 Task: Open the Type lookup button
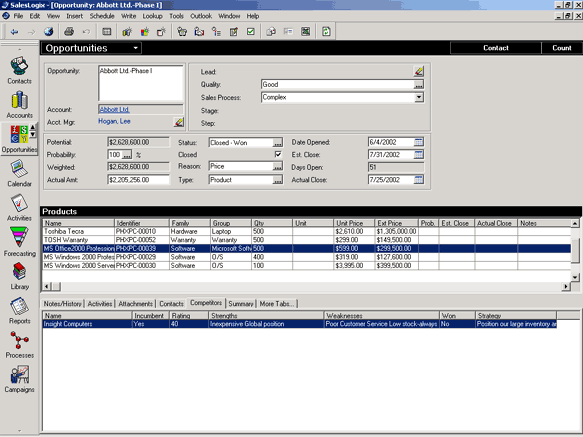(x=277, y=180)
